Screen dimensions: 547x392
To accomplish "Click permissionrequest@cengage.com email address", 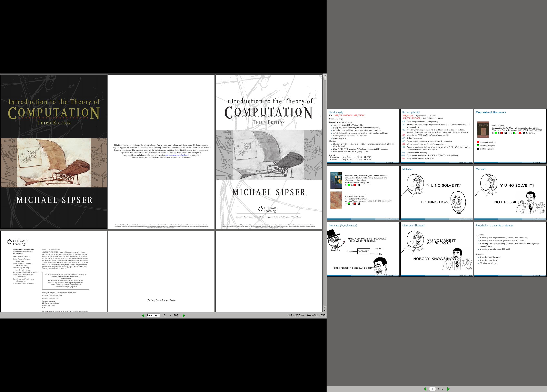I will (66, 287).
